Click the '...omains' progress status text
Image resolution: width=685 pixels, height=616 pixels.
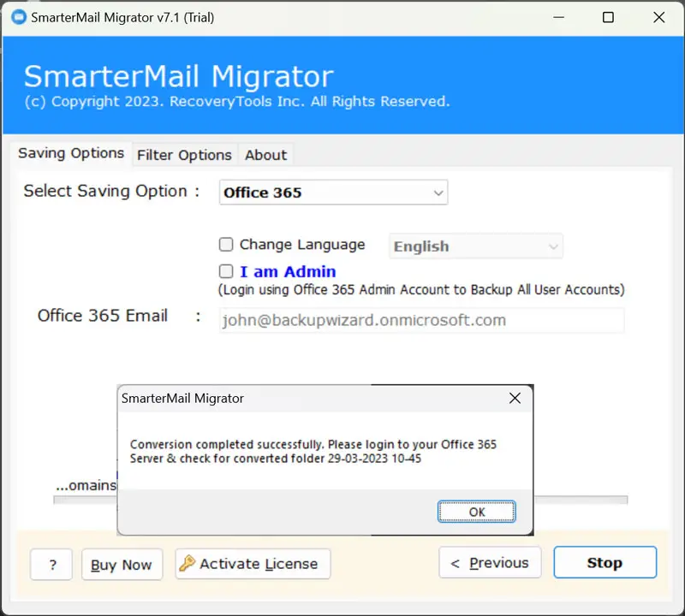86,485
